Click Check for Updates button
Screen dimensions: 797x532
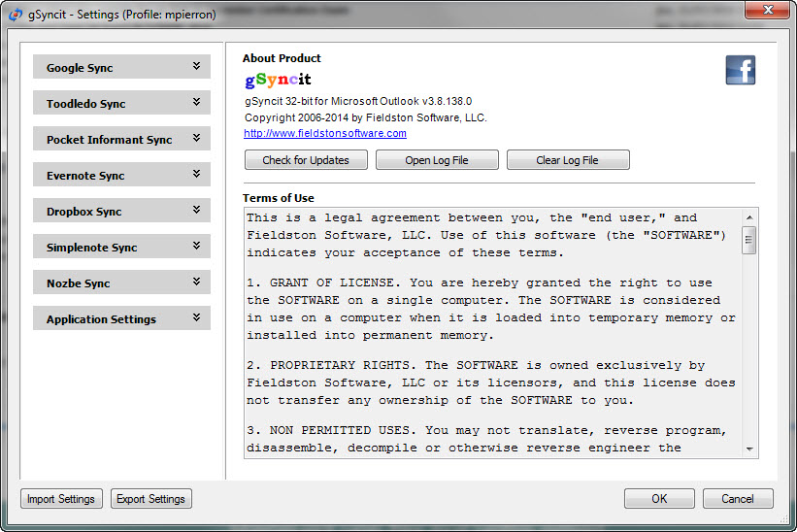pos(306,160)
